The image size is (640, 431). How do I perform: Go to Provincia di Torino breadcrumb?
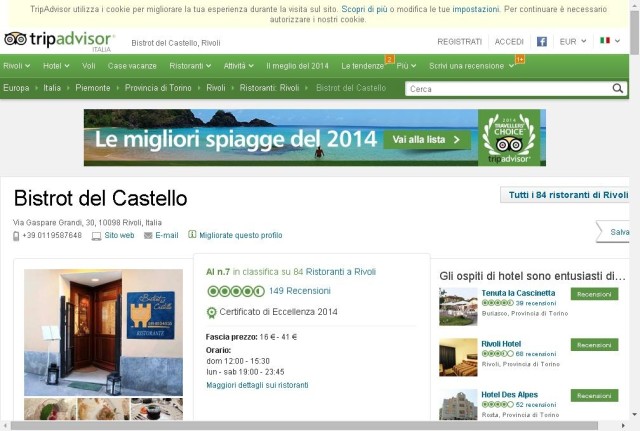[158, 88]
